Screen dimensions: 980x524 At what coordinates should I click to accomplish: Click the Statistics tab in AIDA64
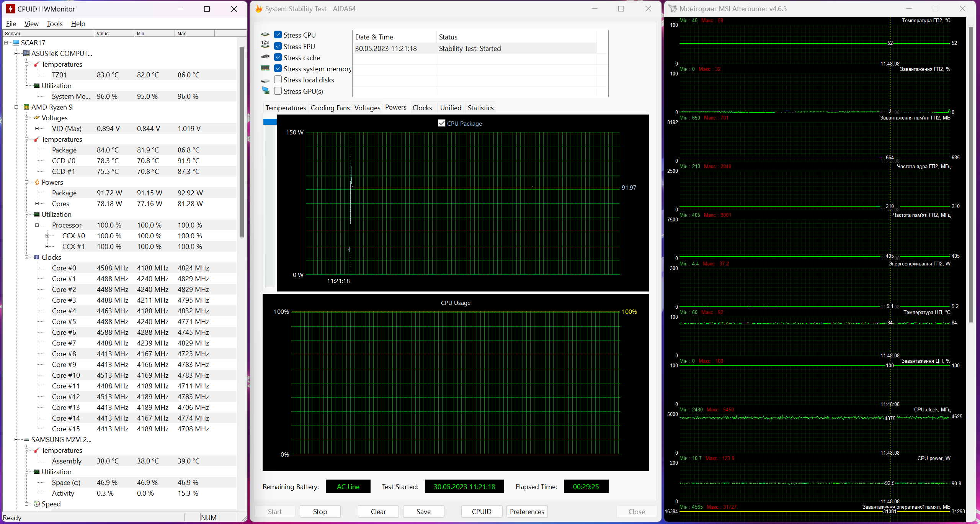(x=480, y=108)
